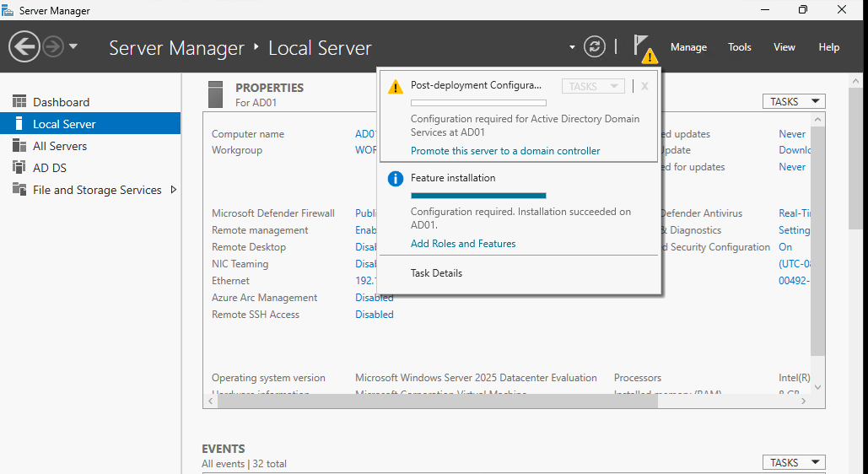Refresh Server Manager with the refresh icon

595,46
